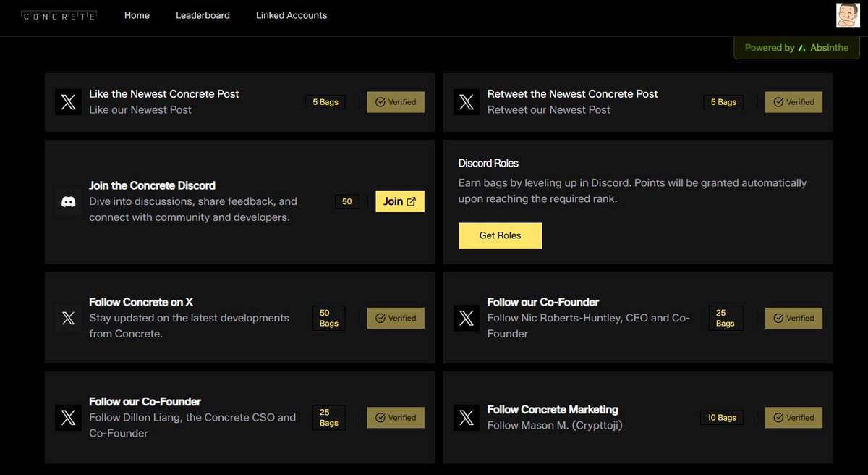Click the Retweet the Newest Concrete Post title

(573, 93)
